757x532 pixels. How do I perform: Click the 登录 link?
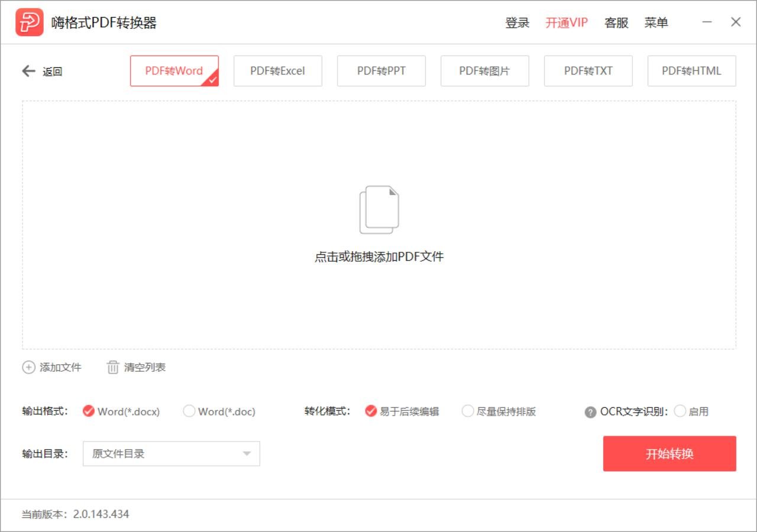point(517,22)
